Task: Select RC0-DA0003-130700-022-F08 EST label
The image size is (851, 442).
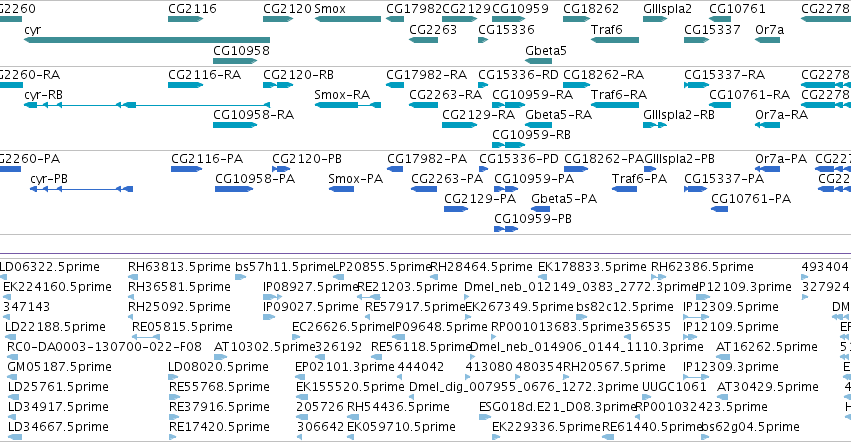Action: (104, 346)
